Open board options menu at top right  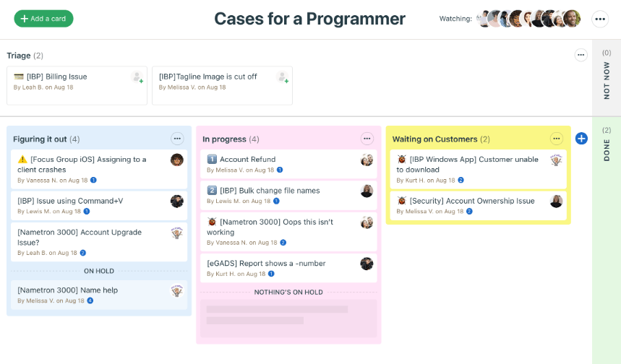click(x=600, y=19)
